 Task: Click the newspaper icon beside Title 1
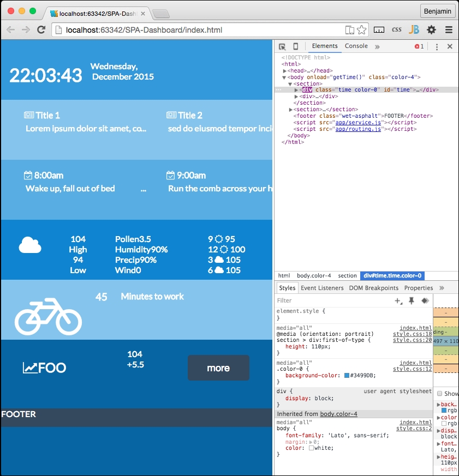point(29,115)
